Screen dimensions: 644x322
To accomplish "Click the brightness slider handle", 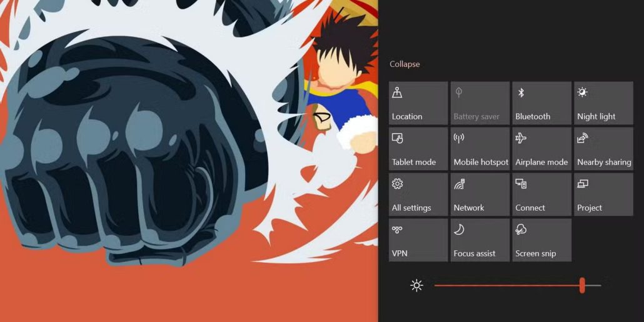I will tap(582, 286).
